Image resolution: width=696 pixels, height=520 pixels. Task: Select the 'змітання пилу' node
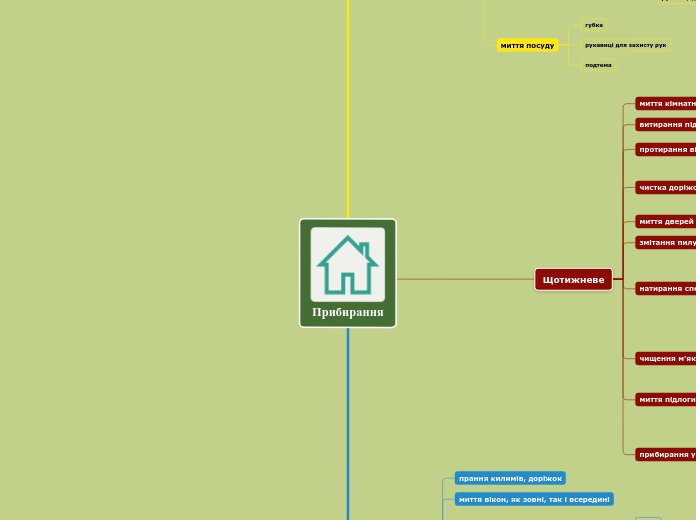pyautogui.click(x=666, y=242)
